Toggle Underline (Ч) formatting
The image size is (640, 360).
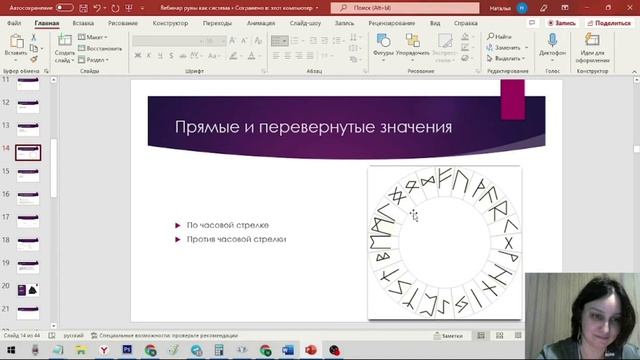(x=160, y=56)
